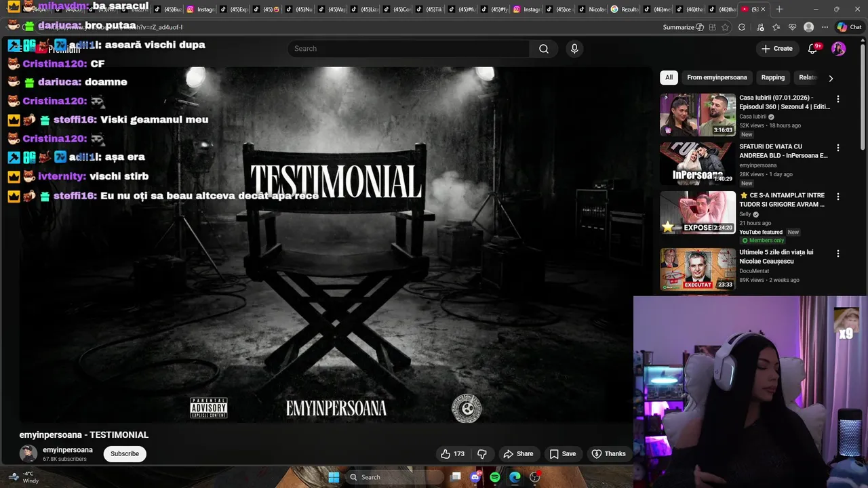Image resolution: width=868 pixels, height=488 pixels.
Task: Open OBS Studio from taskbar
Action: tap(534, 477)
